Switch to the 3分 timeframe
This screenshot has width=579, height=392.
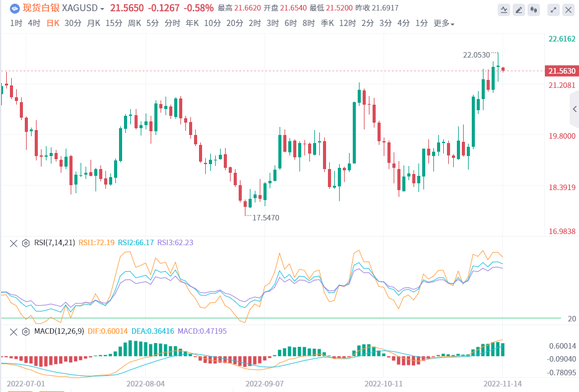(x=386, y=24)
